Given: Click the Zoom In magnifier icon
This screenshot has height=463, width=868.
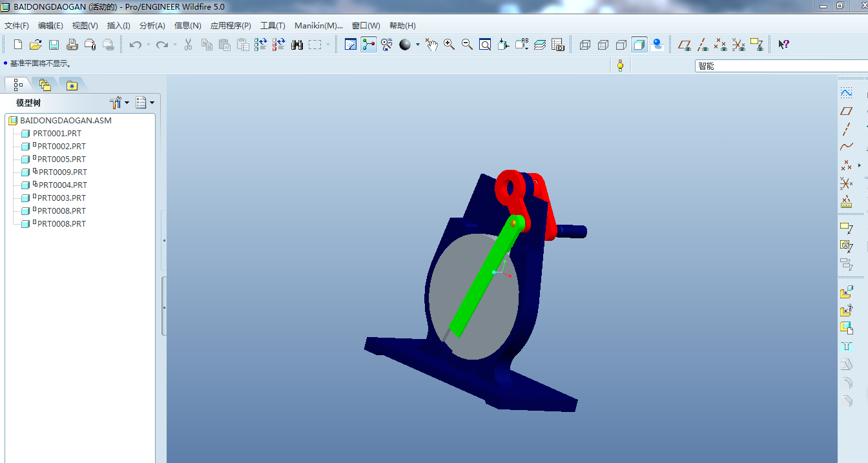Looking at the screenshot, I should (449, 45).
